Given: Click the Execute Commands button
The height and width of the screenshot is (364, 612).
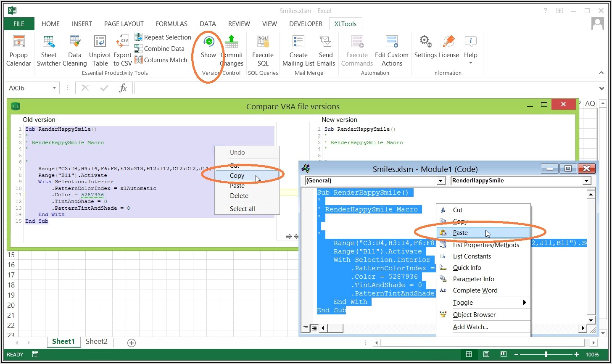Looking at the screenshot, I should click(x=357, y=51).
